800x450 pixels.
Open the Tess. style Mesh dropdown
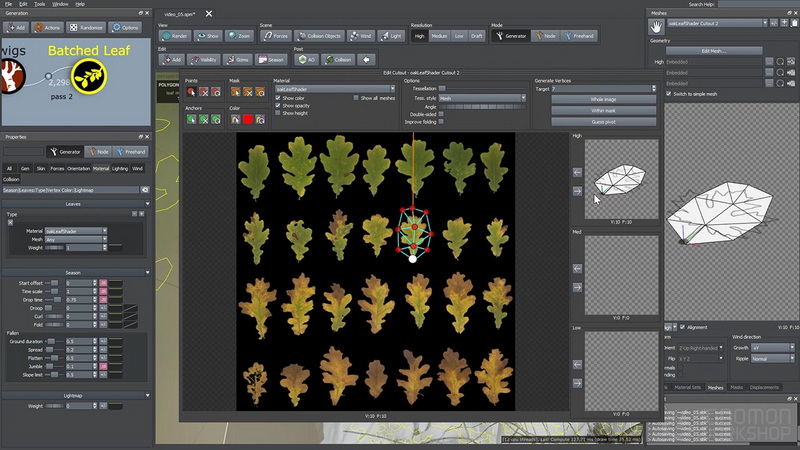482,98
